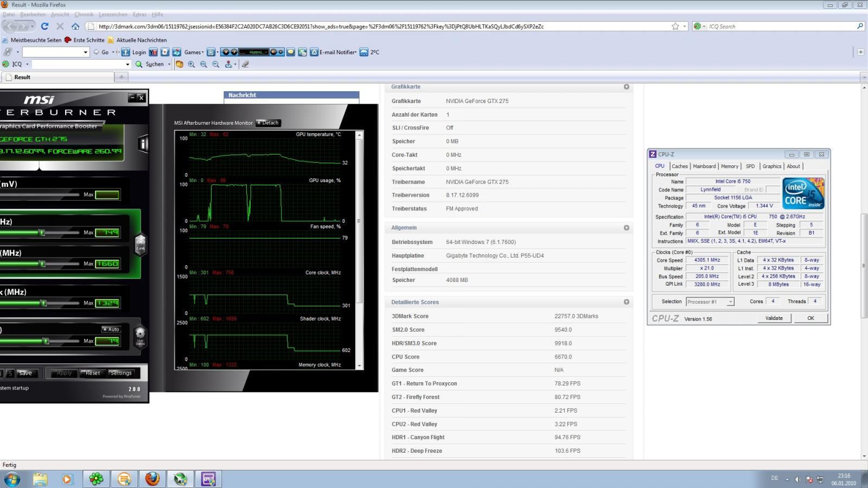Switch to CPU-Z Graphics tab
This screenshot has height=488, width=868.
pos(771,166)
